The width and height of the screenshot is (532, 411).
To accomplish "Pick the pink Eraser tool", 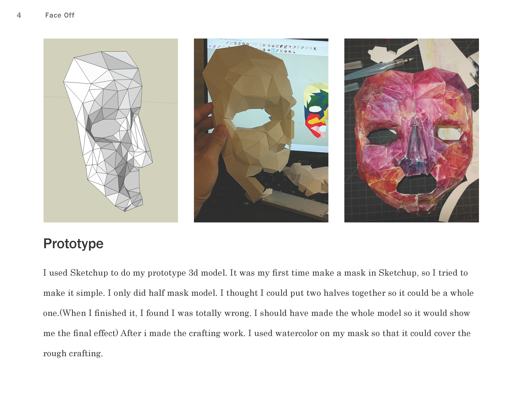I will click(214, 47).
